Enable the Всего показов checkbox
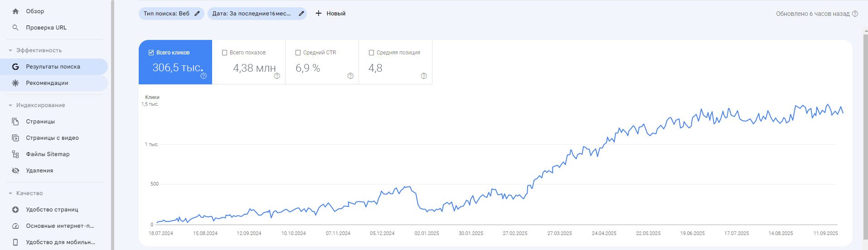The image size is (868, 250). (x=224, y=53)
